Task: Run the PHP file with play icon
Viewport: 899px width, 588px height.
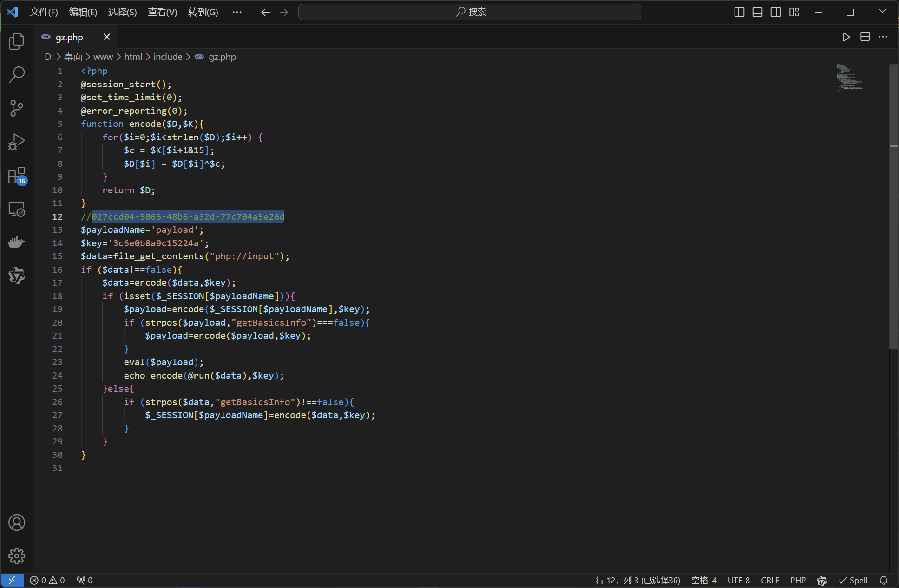Action: (846, 37)
